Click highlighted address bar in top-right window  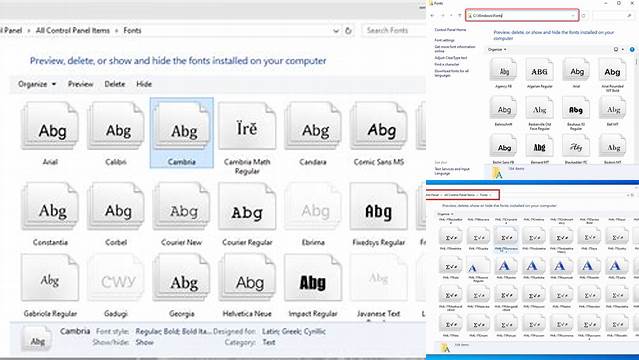click(522, 15)
